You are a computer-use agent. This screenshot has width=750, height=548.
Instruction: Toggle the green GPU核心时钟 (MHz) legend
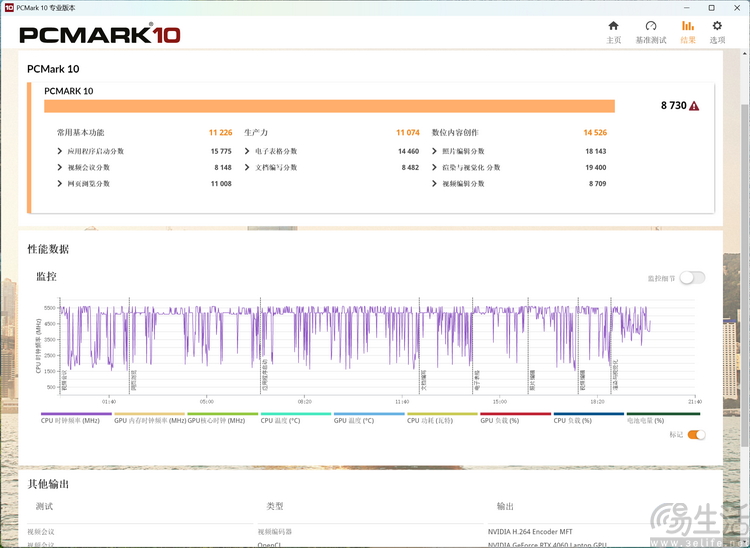[222, 418]
